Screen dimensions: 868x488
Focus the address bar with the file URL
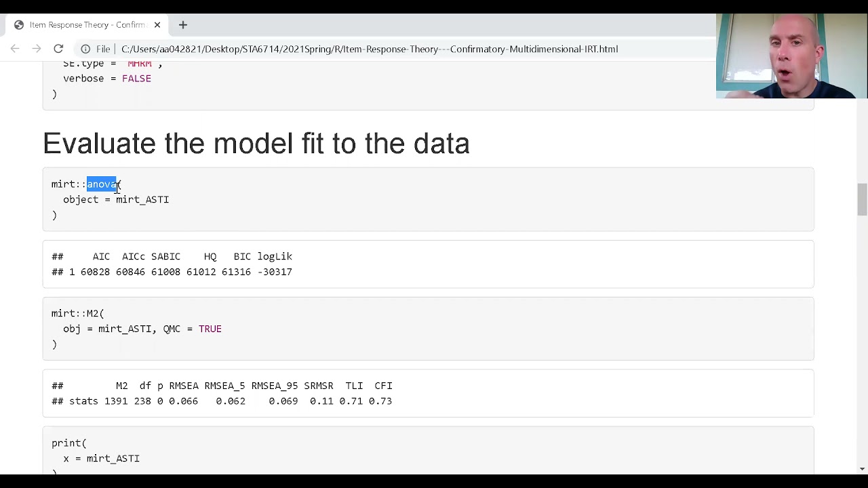click(x=370, y=49)
